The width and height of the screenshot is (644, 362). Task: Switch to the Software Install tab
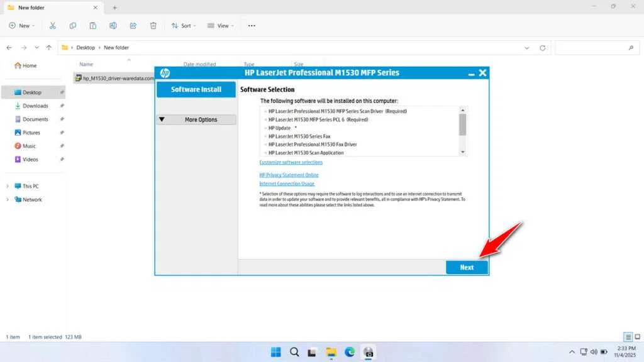tap(196, 89)
